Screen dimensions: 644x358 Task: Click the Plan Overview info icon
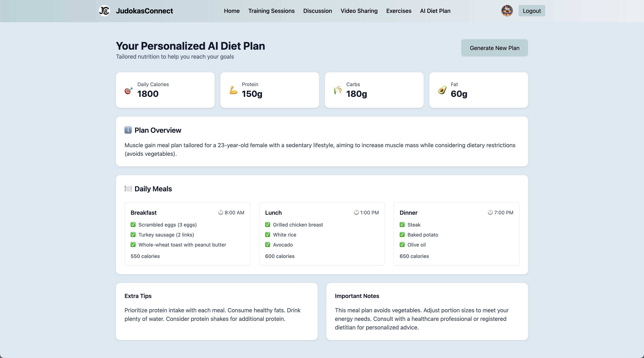128,130
